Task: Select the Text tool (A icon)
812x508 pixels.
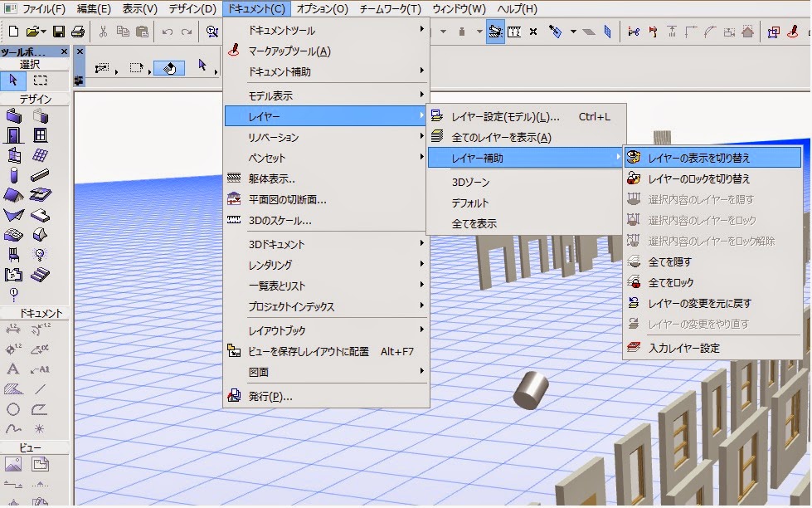Action: (x=13, y=369)
